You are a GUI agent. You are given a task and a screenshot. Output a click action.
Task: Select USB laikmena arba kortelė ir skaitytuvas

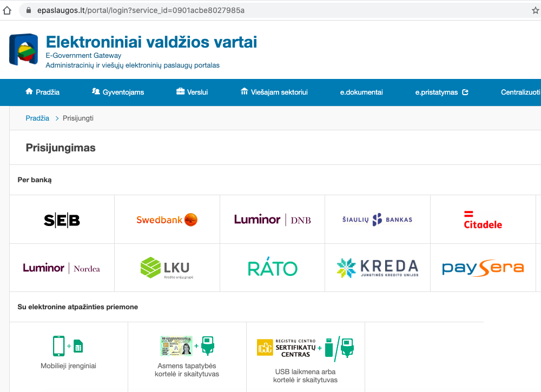point(305,376)
